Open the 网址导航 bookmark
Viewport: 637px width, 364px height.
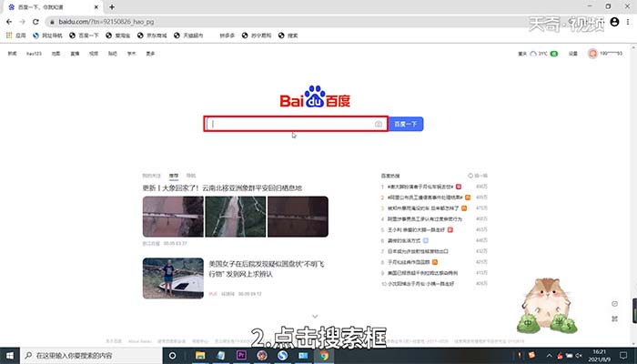[x=48, y=35]
